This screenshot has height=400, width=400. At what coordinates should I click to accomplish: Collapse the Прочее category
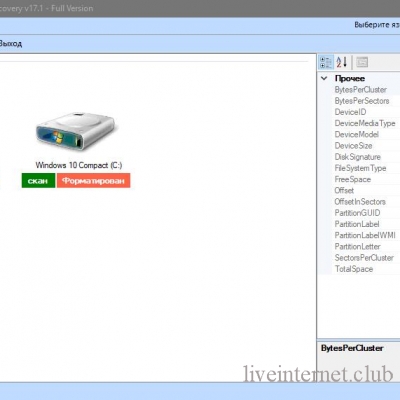coord(324,79)
